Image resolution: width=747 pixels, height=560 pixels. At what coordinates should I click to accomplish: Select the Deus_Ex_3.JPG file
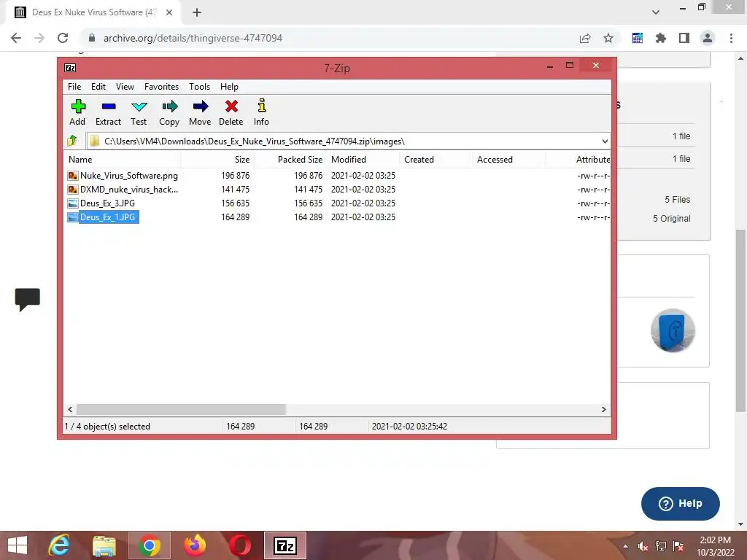tap(107, 203)
